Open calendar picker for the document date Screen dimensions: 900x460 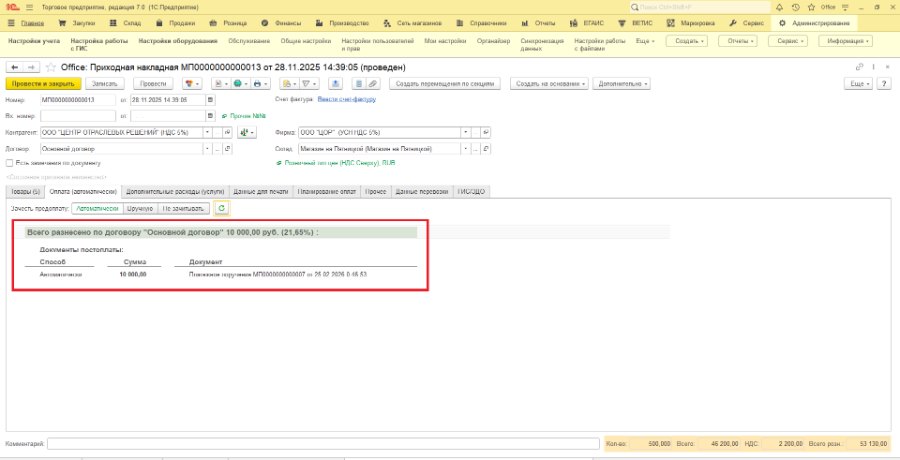tap(210, 99)
